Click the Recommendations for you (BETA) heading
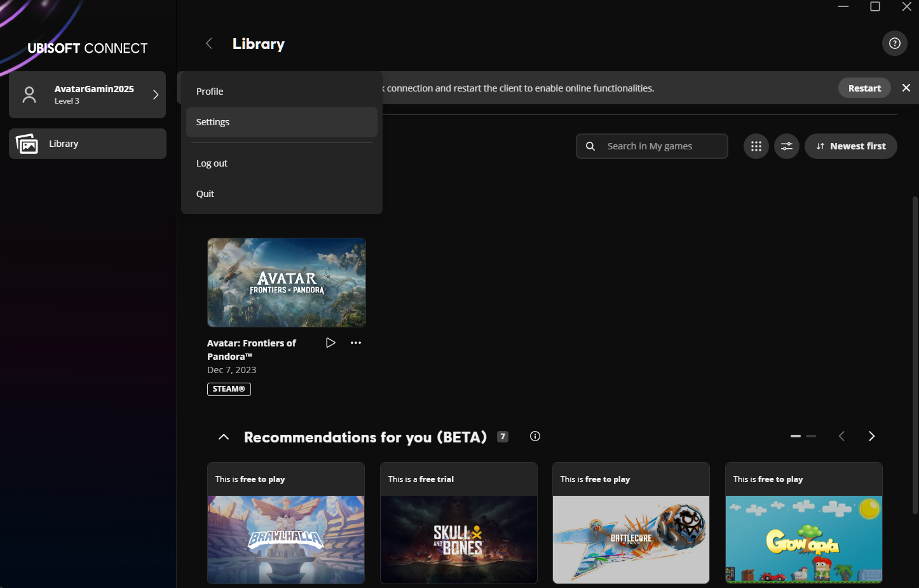Viewport: 919px width, 588px height. coord(365,437)
